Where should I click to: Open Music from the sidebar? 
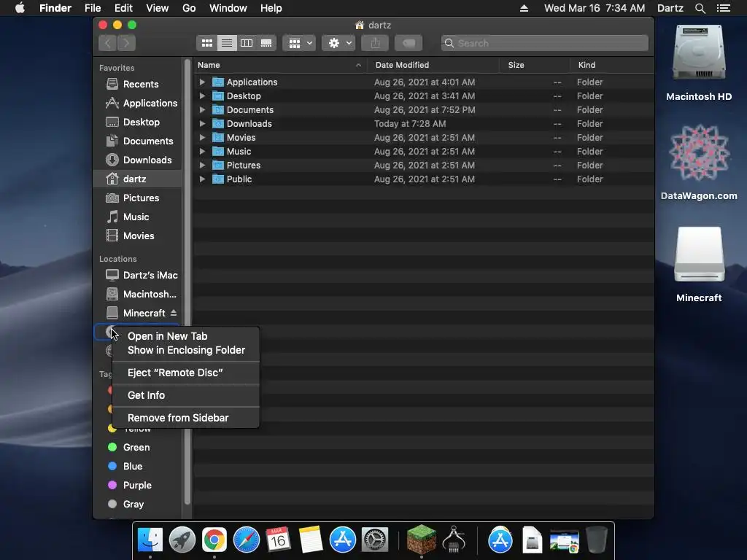138,217
